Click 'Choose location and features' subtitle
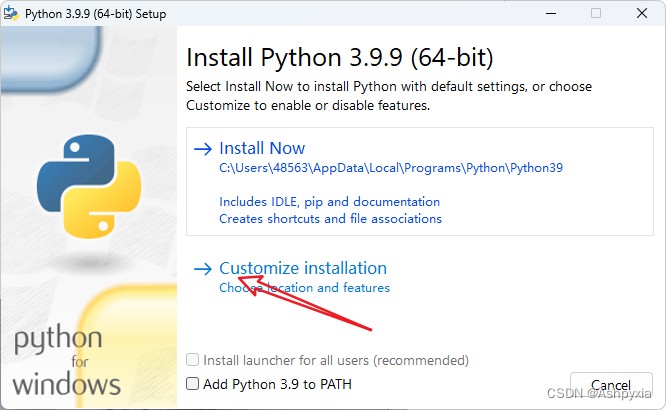 coord(304,288)
